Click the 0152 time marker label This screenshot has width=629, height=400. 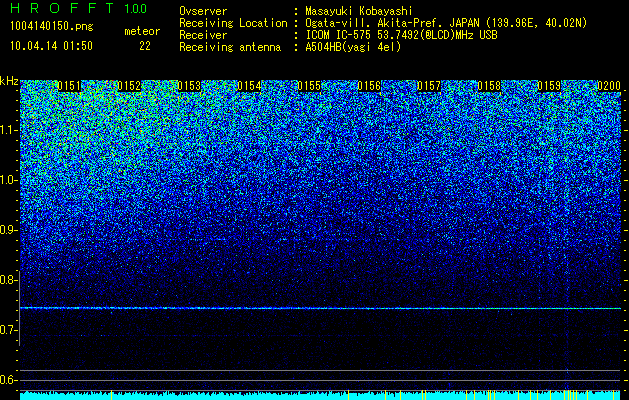click(x=129, y=86)
